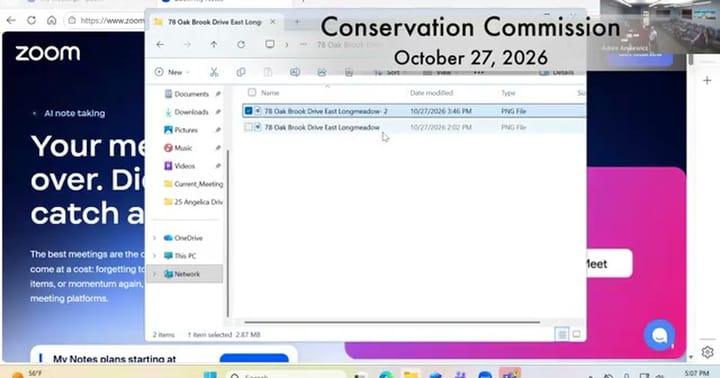
Task: Open the New item dropdown button
Action: click(x=173, y=72)
